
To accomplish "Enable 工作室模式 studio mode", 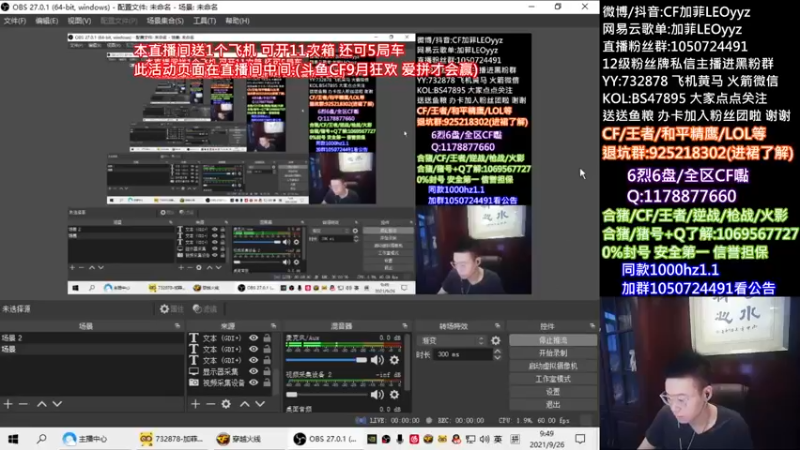I will 553,379.
